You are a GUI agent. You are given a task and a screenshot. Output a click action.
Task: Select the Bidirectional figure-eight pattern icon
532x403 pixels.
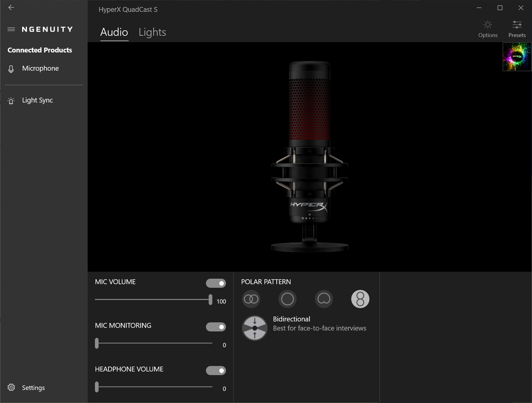pos(360,299)
